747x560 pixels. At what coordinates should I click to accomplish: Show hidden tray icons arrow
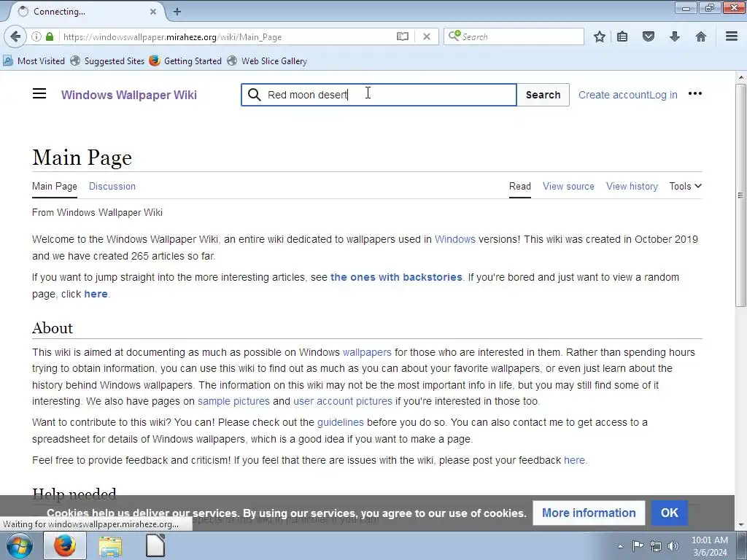[x=620, y=546]
